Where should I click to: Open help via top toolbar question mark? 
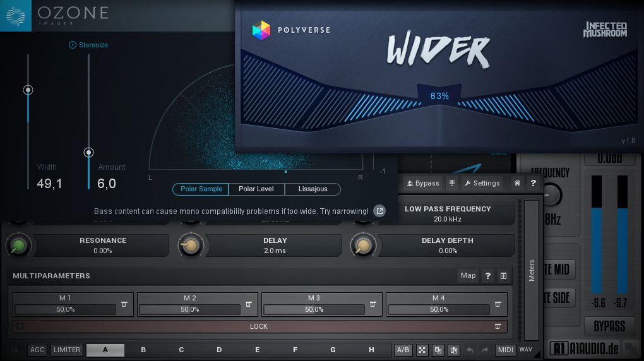(x=533, y=183)
